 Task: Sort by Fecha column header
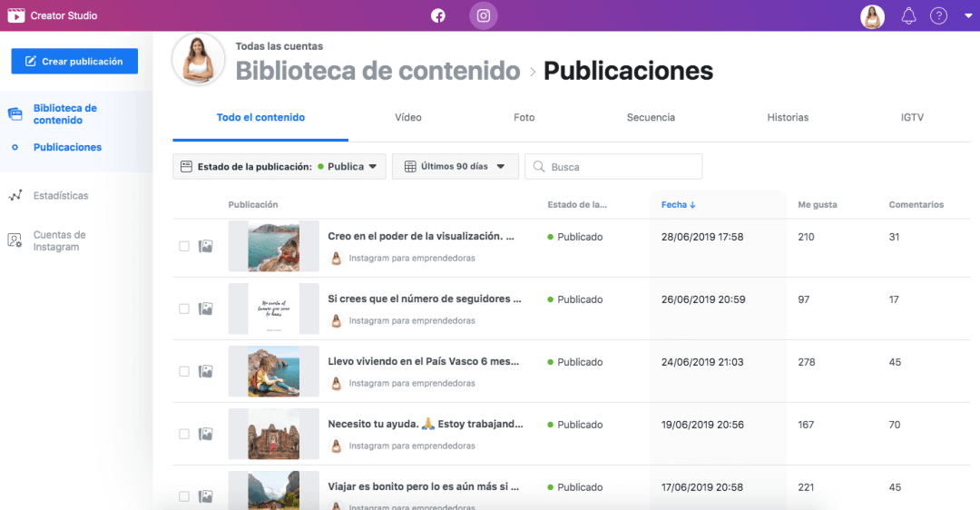tap(678, 204)
